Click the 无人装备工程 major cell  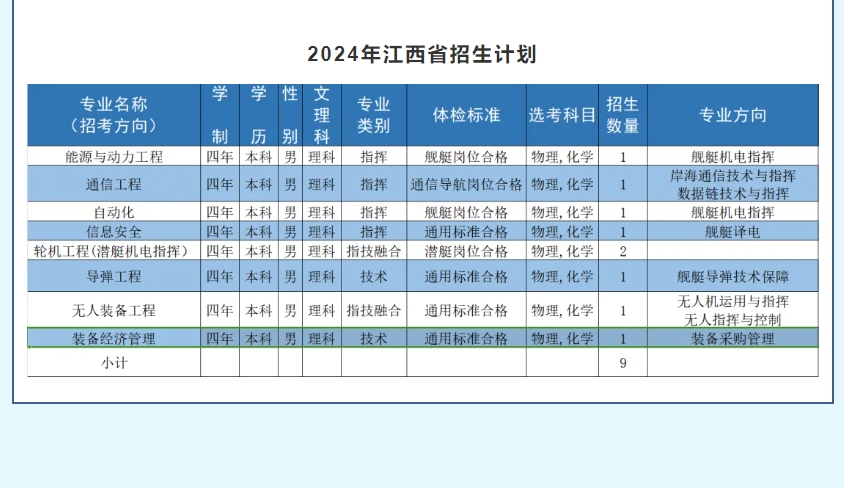[x=114, y=310]
